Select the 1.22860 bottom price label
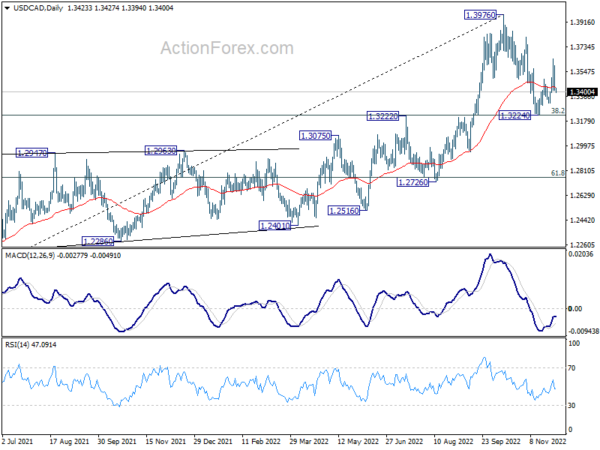Viewport: 600px width, 450px height. pos(98,241)
